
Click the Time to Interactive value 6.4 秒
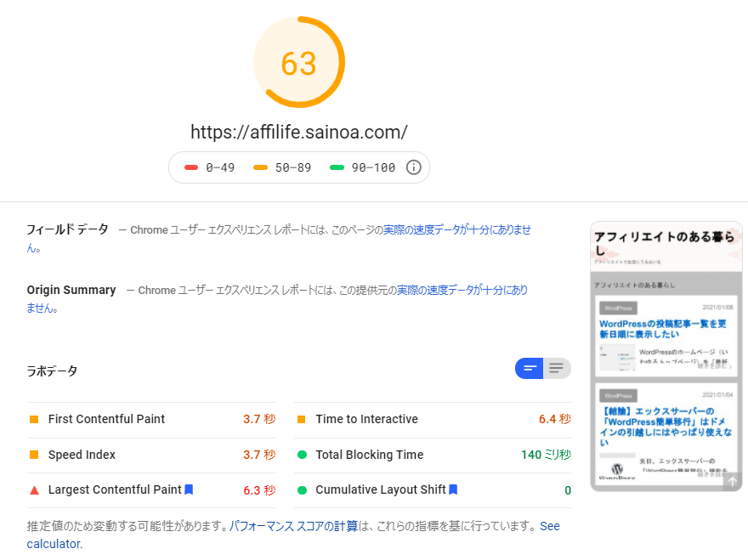click(x=555, y=419)
